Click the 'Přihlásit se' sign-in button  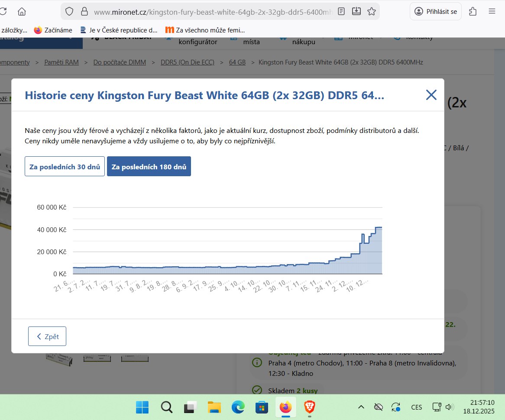(x=436, y=12)
